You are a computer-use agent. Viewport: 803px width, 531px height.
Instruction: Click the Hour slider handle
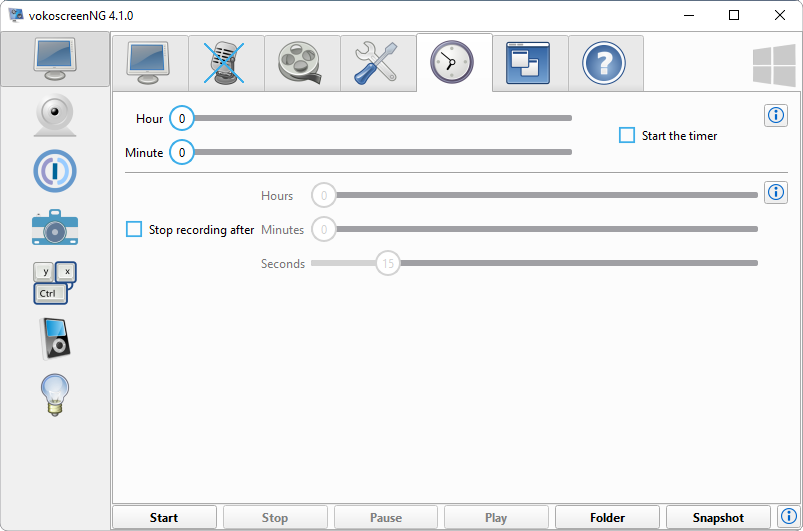(181, 118)
